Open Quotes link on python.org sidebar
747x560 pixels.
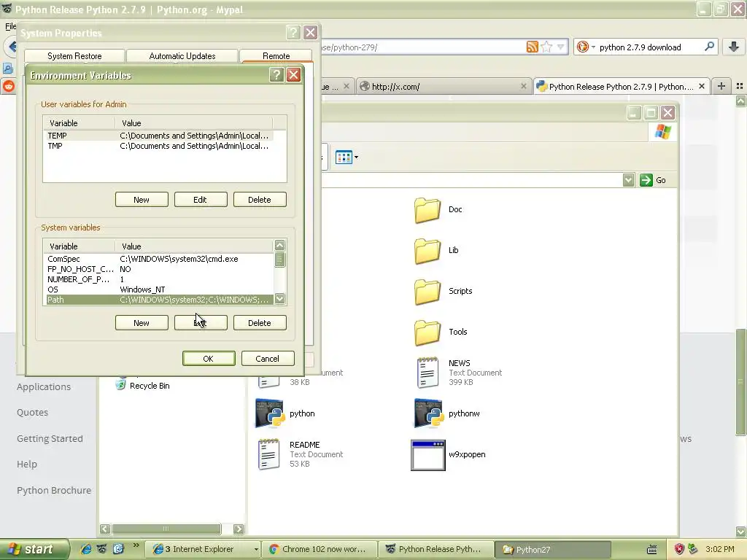tap(32, 413)
